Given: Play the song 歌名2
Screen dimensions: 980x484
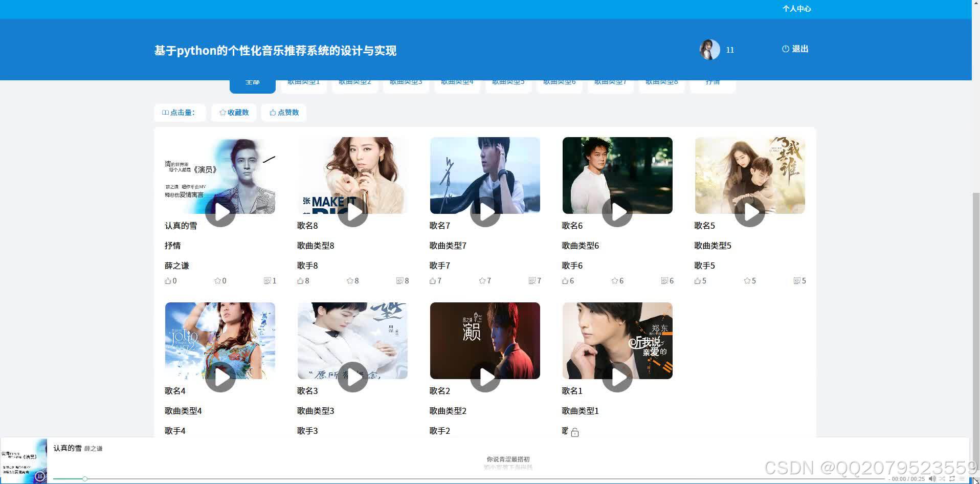Looking at the screenshot, I should [x=485, y=377].
